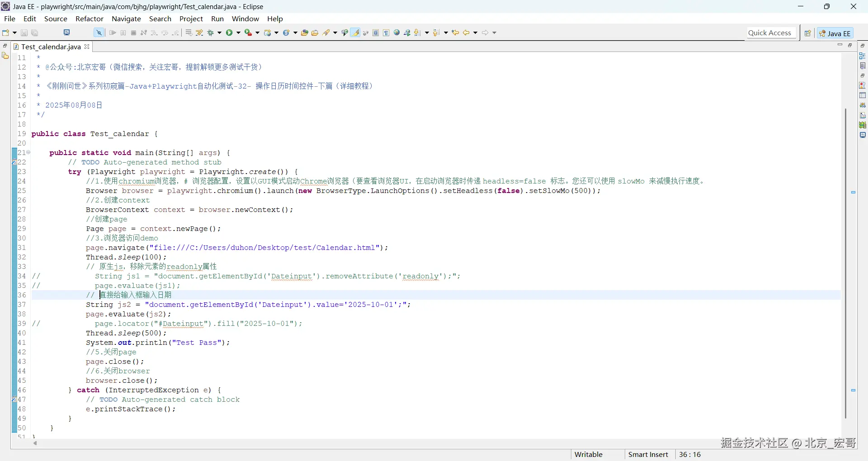Click the Open Task folder icon
The width and height of the screenshot is (868, 461).
click(x=315, y=33)
